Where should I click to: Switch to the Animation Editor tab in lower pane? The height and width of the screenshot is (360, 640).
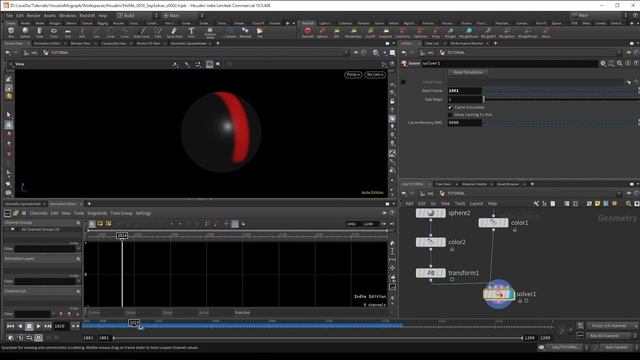click(x=63, y=204)
